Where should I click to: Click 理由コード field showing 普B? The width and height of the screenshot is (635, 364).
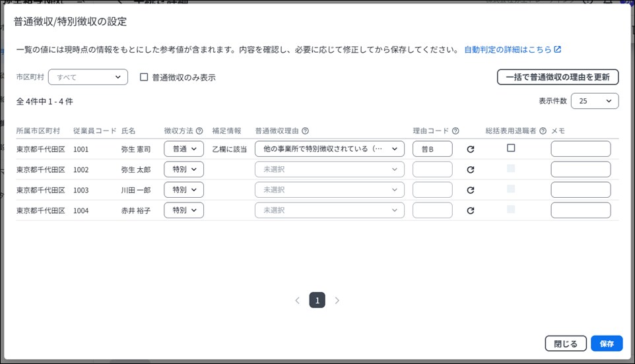point(432,149)
